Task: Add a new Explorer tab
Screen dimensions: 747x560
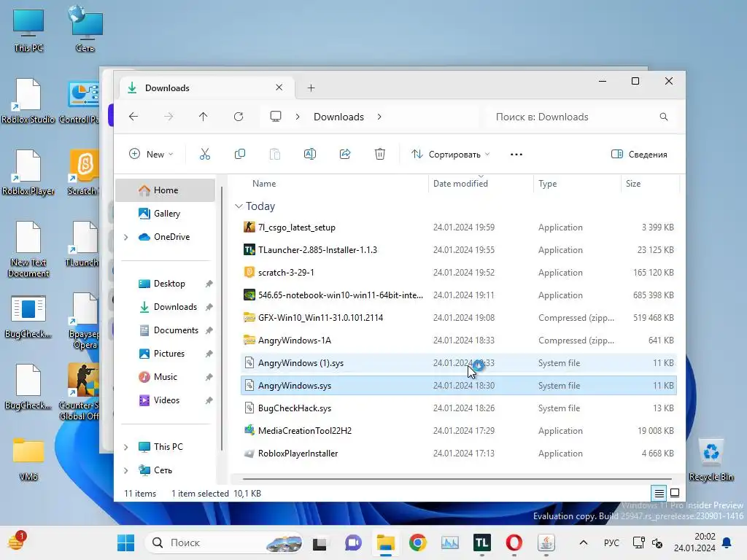Action: pos(311,88)
